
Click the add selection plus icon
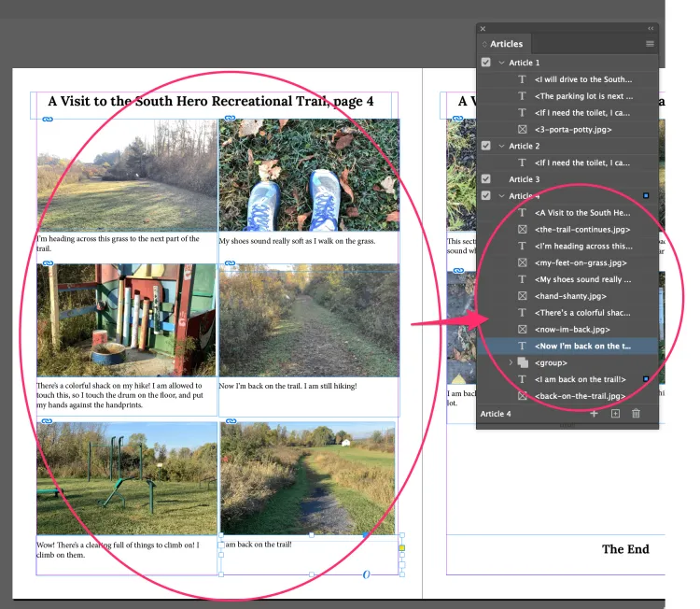click(x=594, y=413)
